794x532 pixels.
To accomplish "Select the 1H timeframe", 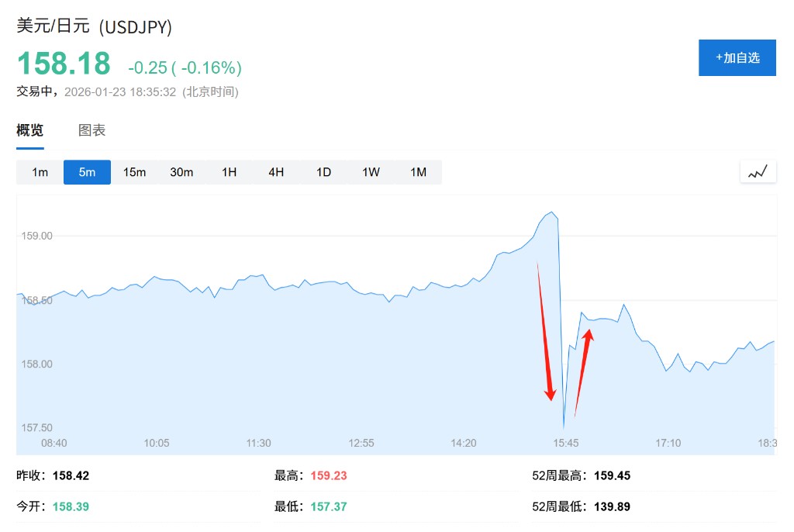I will click(229, 172).
